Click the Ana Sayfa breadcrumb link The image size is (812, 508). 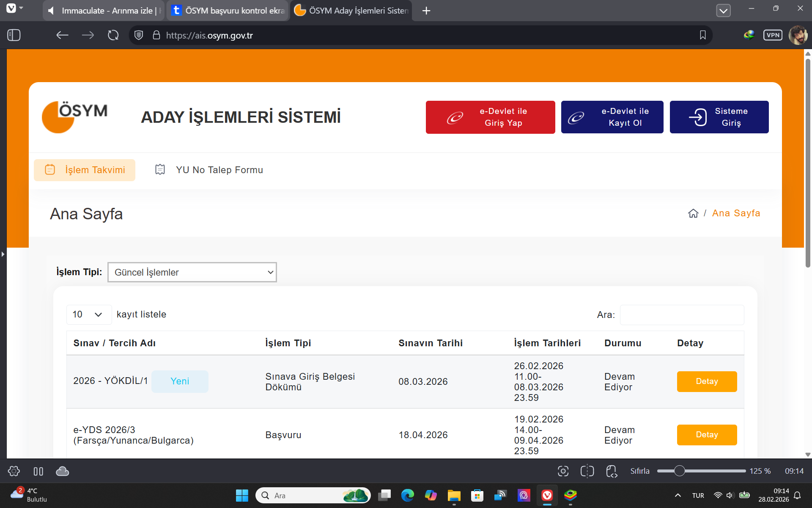tap(736, 213)
